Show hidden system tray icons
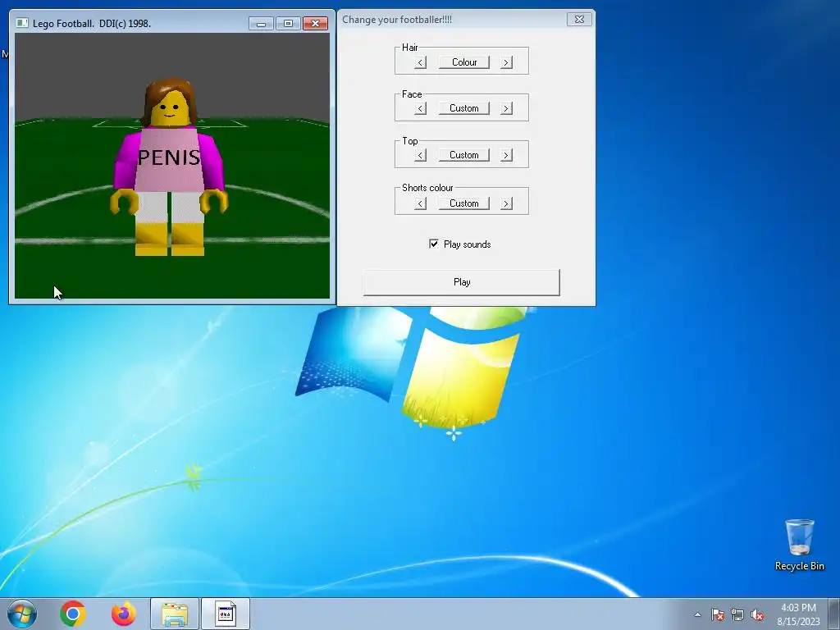Screen dimensions: 840x630 click(697, 614)
